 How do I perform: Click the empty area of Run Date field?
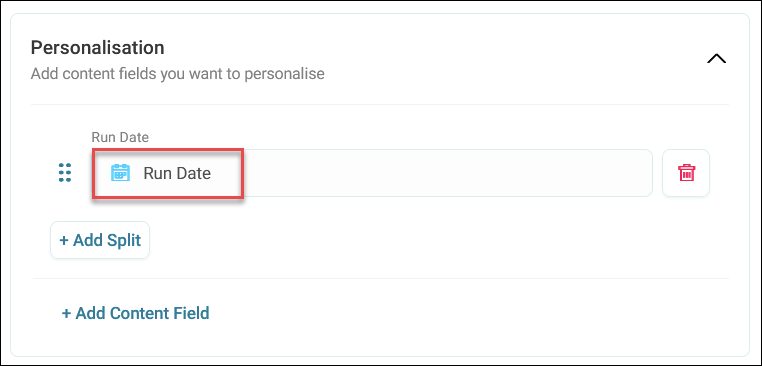coord(447,173)
